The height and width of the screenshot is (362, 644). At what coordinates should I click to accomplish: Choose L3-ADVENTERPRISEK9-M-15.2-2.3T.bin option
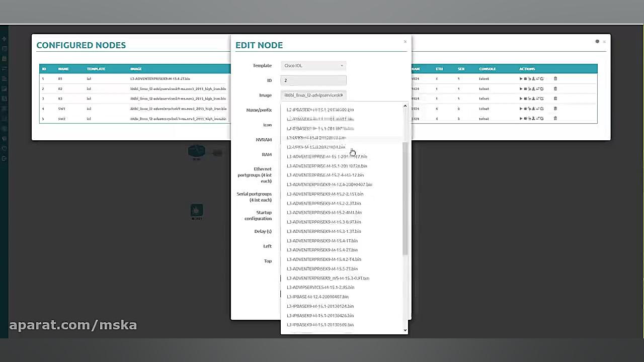coord(324,203)
